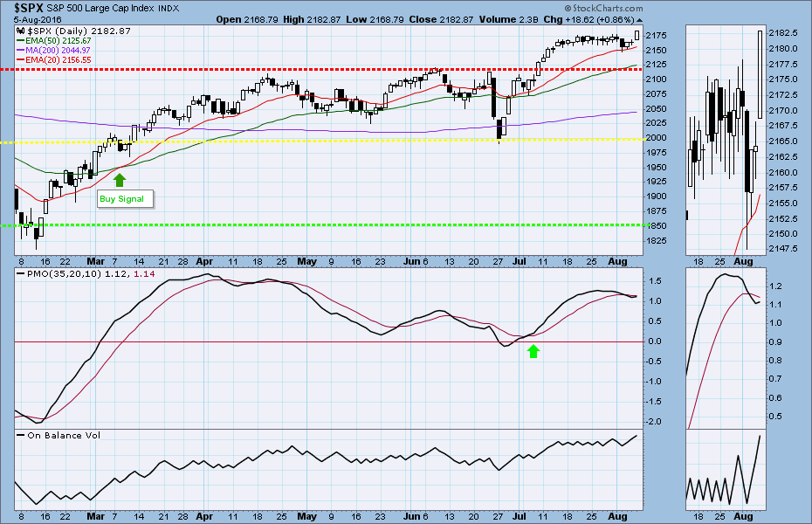Click the green EMA(50) legend line swatch
812x524 pixels.
pos(22,41)
